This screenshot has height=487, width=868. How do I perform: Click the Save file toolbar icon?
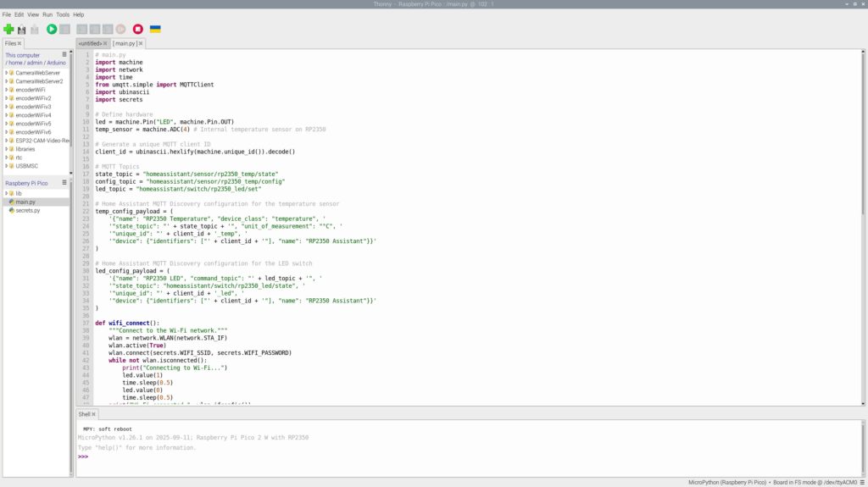tap(35, 30)
